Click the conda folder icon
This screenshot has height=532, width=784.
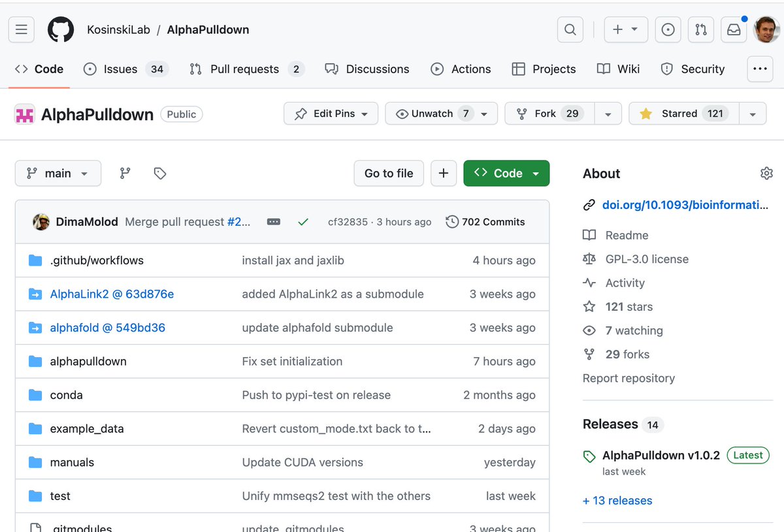click(35, 395)
